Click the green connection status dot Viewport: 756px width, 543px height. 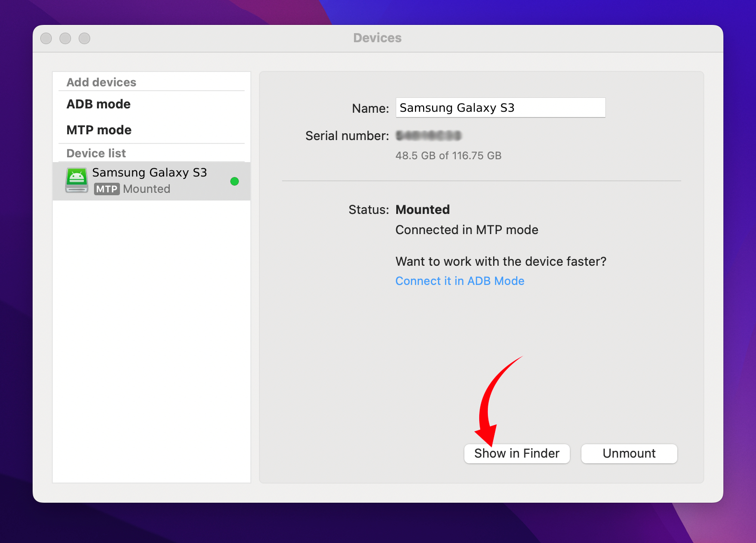235,181
